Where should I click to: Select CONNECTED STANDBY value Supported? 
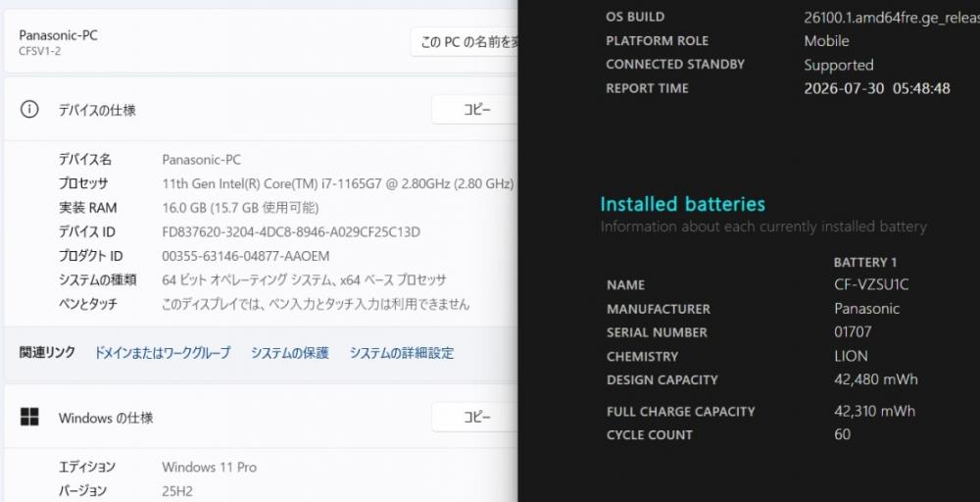click(839, 65)
